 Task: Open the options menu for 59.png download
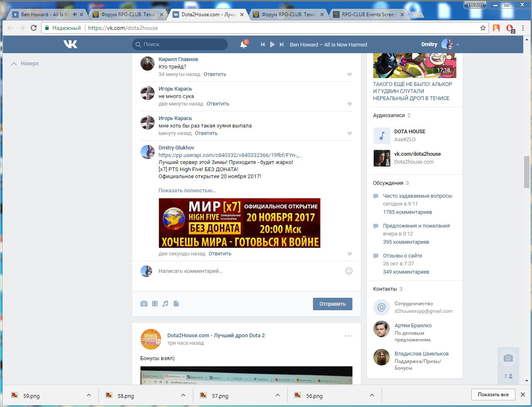coord(89,395)
